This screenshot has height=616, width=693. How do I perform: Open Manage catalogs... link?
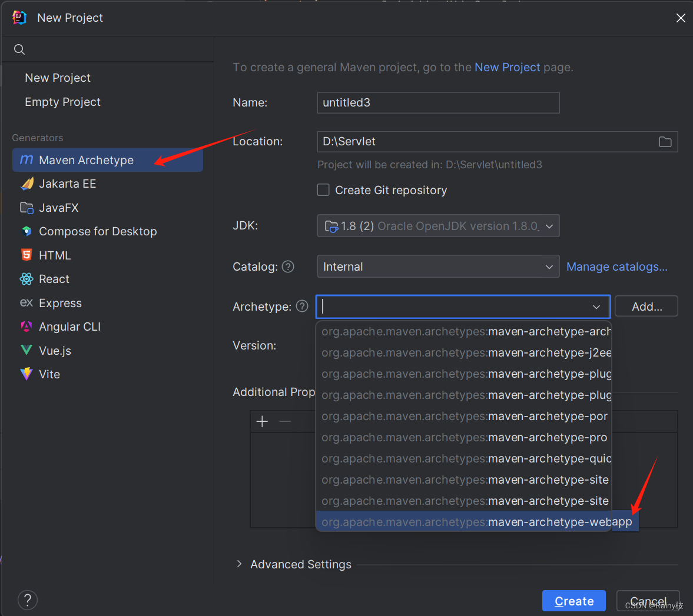[x=617, y=267]
